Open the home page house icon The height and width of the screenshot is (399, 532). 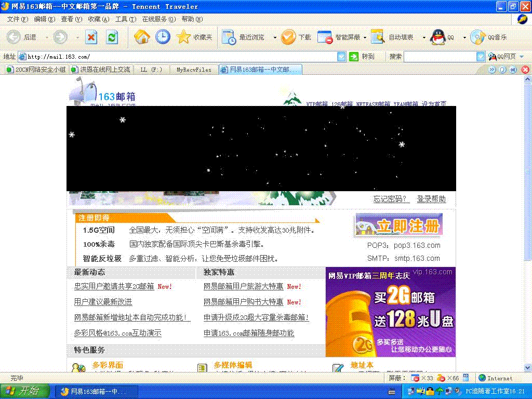(142, 37)
